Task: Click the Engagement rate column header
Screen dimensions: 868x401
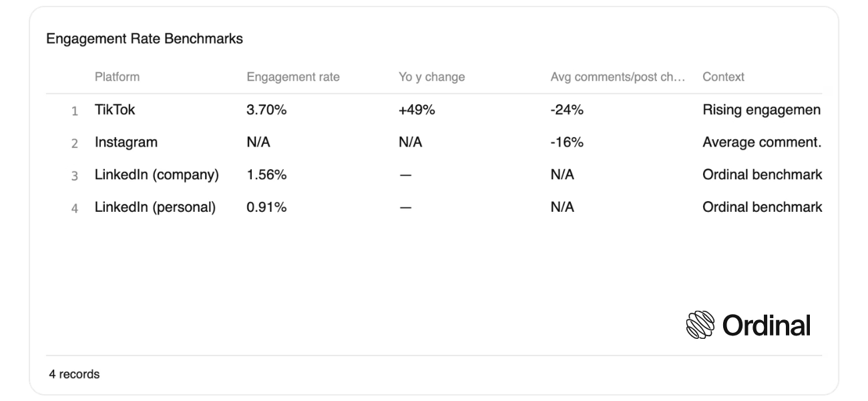Action: 293,77
